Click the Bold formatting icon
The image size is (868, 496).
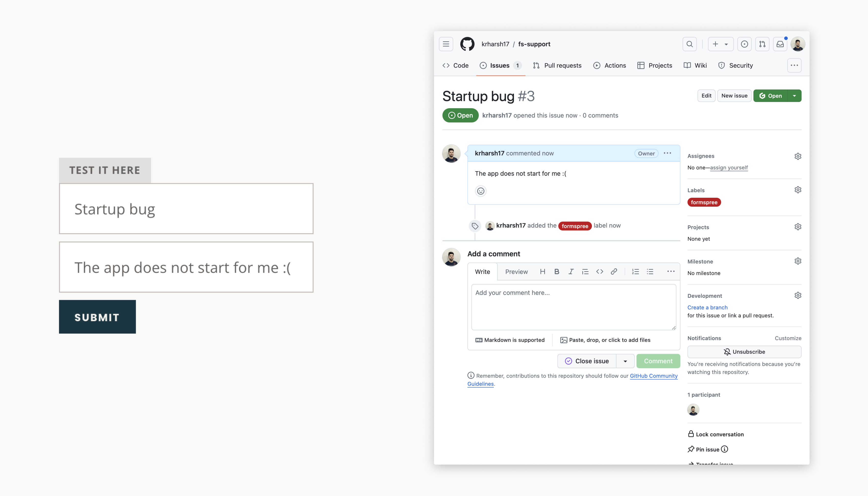tap(557, 271)
